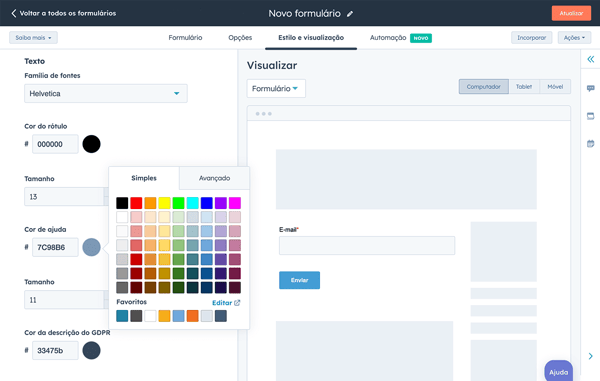Choose the white favorite color swatch
Image resolution: width=600 pixels, height=381 pixels.
pos(150,316)
